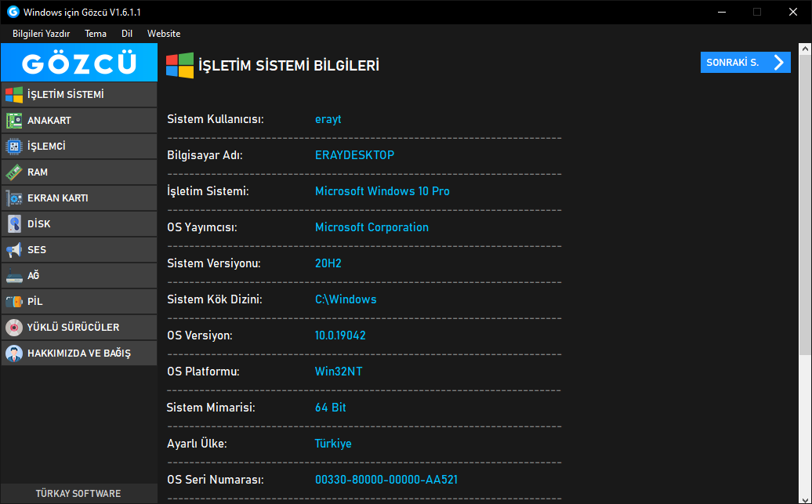The width and height of the screenshot is (812, 504).
Task: Open the PİL section label
Action: pyautogui.click(x=34, y=302)
